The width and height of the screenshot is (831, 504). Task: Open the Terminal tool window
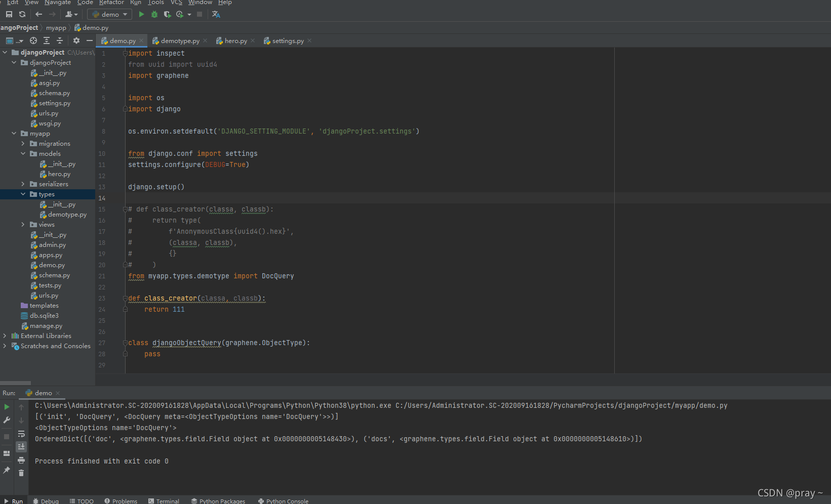pyautogui.click(x=164, y=500)
